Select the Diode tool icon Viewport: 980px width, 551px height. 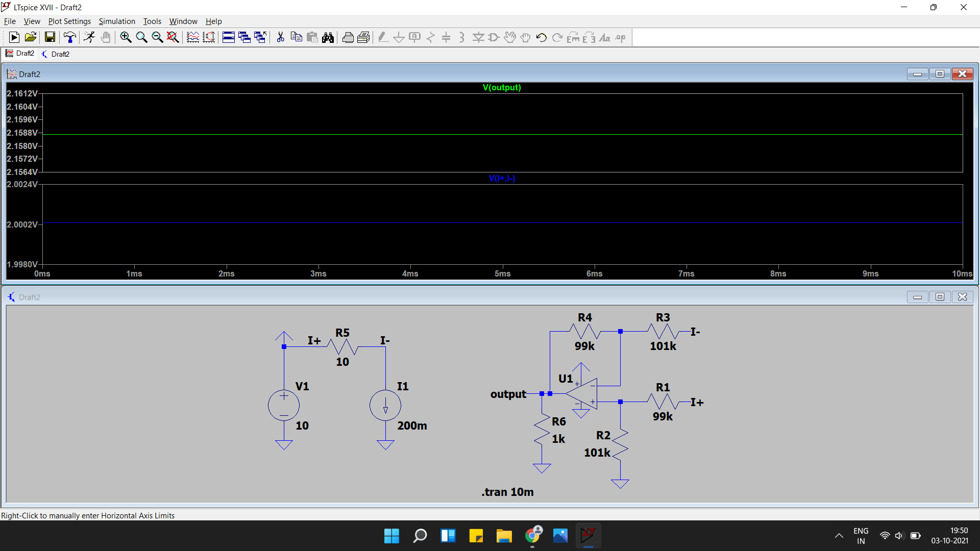(478, 37)
